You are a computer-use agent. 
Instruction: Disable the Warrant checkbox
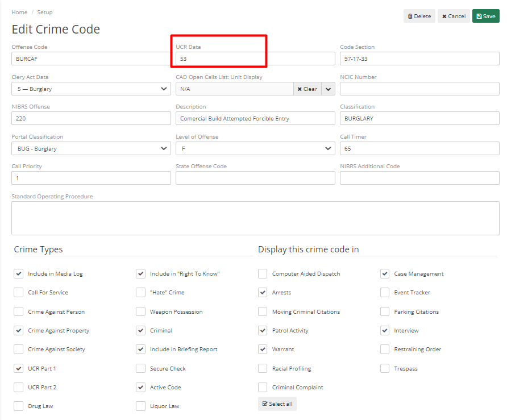click(263, 349)
